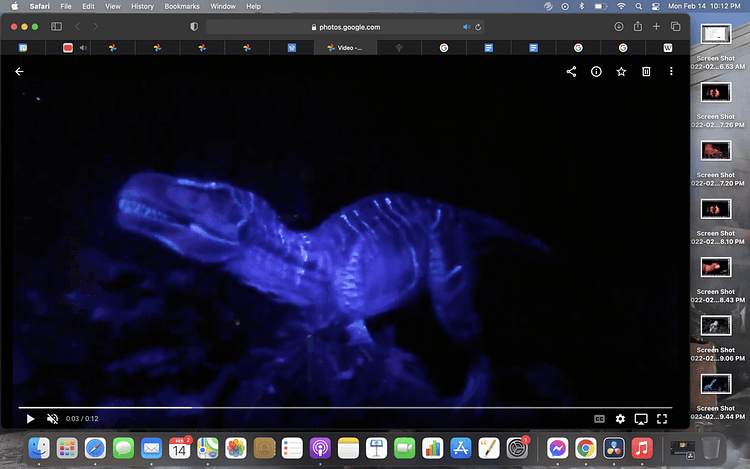Show Safari downloads

point(618,27)
